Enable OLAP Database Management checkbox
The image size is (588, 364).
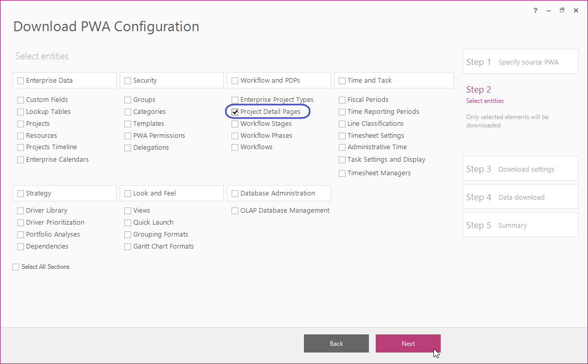tap(235, 211)
